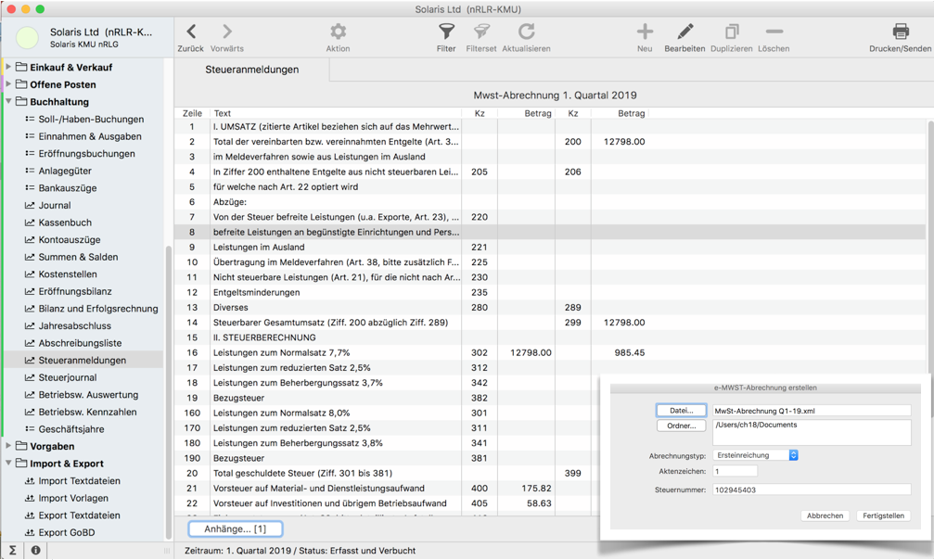Expand the Vorgaben folder

pos(9,446)
